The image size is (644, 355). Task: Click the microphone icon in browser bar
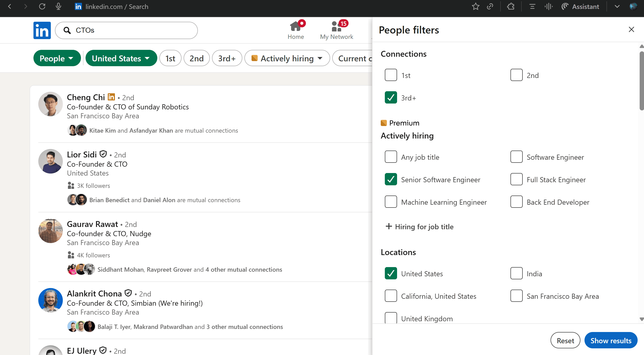click(58, 7)
